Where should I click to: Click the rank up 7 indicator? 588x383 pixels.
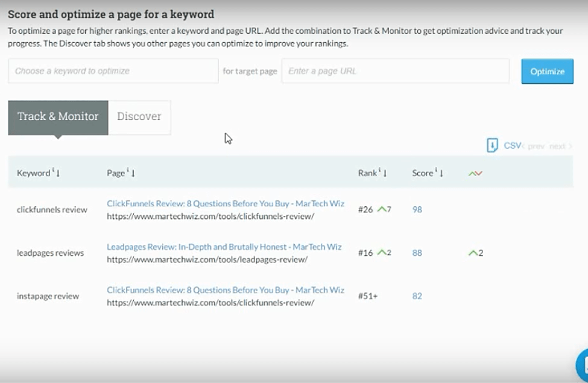[x=384, y=209]
